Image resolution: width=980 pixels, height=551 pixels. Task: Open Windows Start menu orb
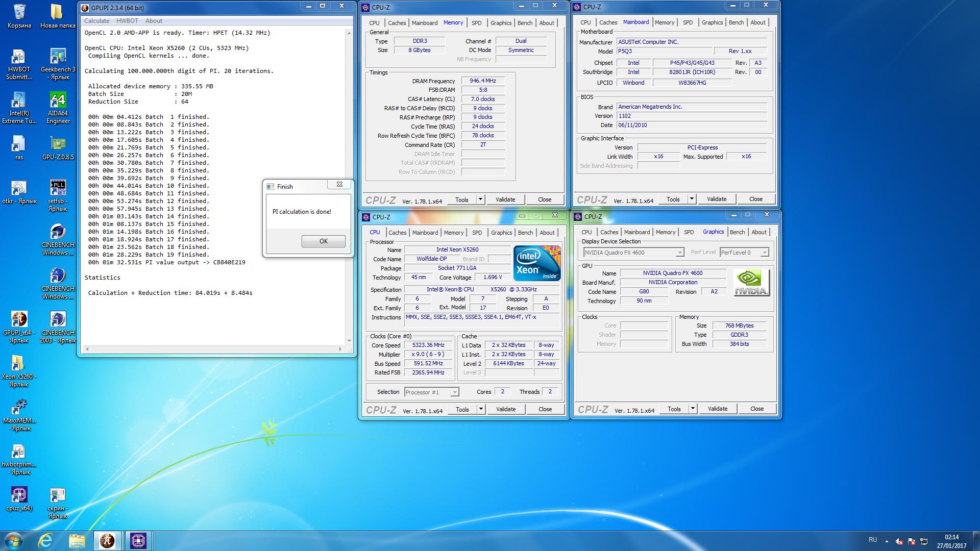(14, 541)
